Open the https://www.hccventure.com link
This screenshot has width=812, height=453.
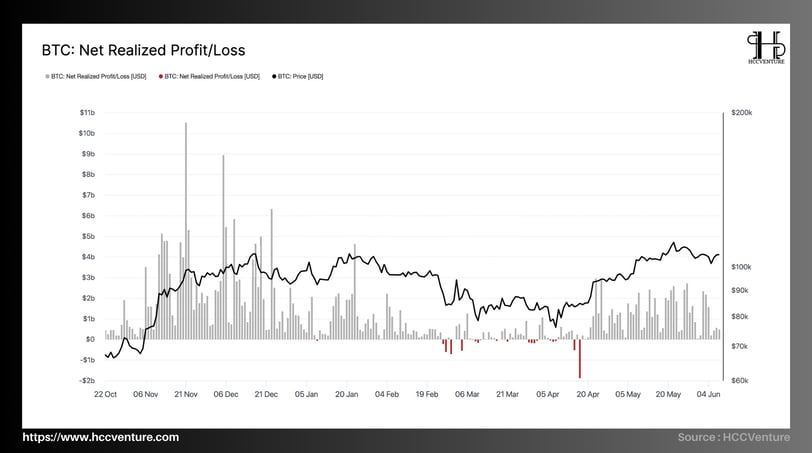tap(100, 437)
